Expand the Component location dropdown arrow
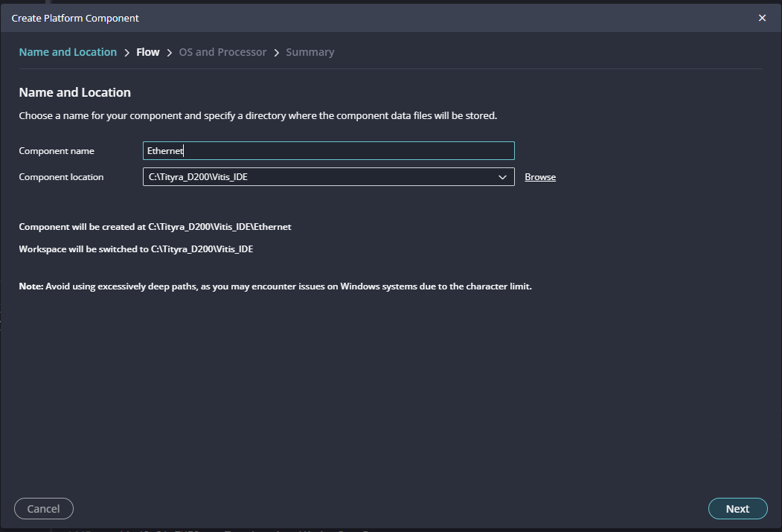The image size is (782, 532). 502,177
